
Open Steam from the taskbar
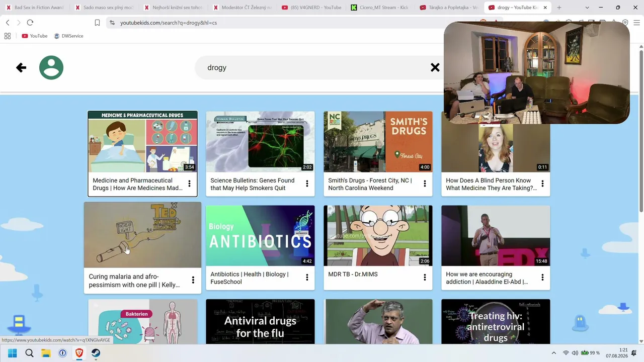point(96,353)
